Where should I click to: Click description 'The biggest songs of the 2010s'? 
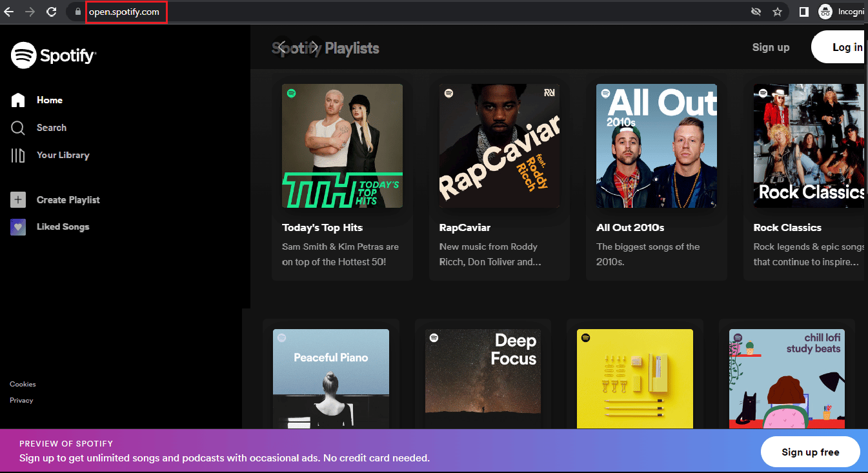coord(648,254)
